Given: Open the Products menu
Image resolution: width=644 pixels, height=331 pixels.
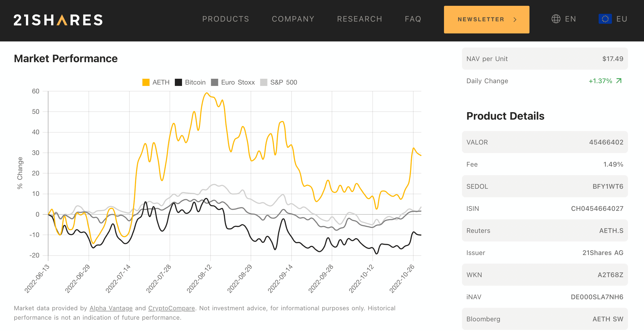Looking at the screenshot, I should (x=226, y=19).
